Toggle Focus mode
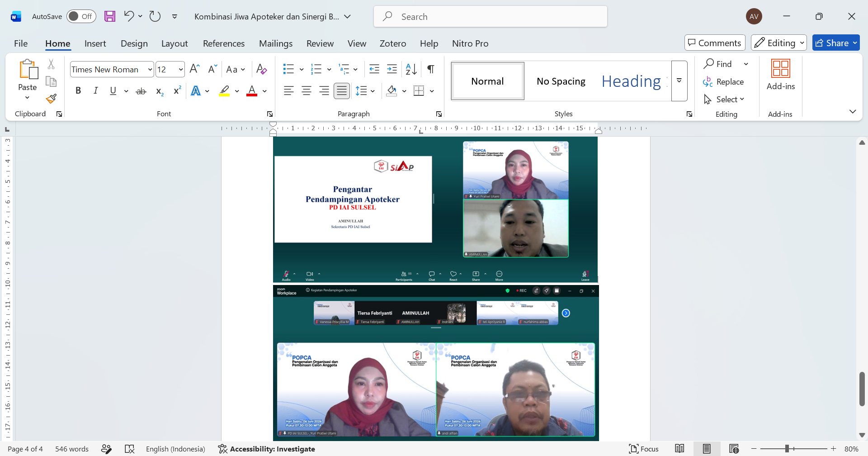868x456 pixels. click(x=644, y=449)
